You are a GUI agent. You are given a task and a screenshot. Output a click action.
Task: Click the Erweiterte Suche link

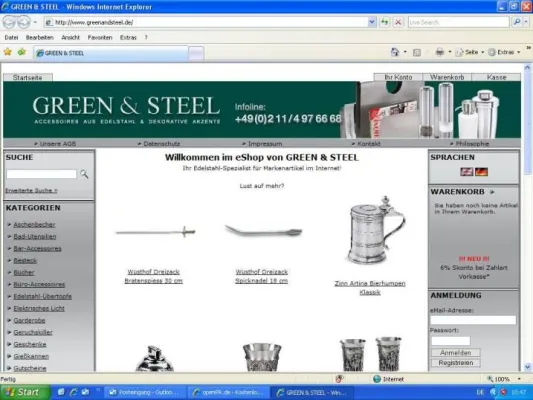(31, 191)
